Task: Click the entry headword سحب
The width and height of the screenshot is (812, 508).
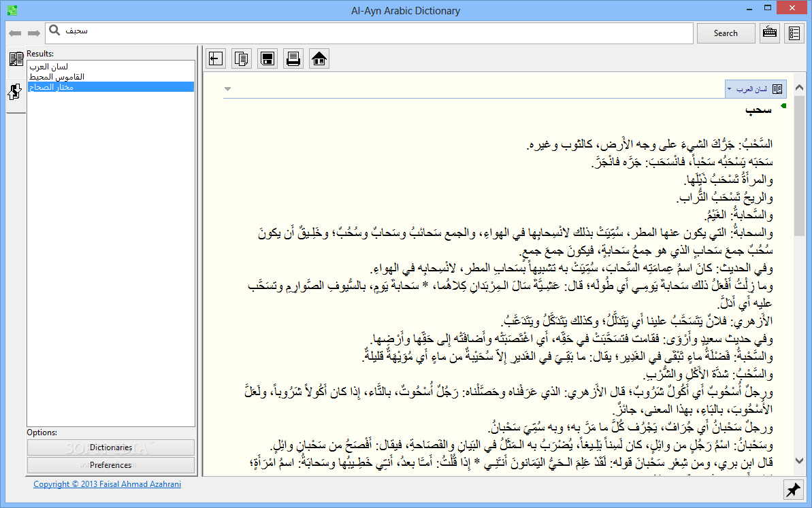Action: [759, 109]
